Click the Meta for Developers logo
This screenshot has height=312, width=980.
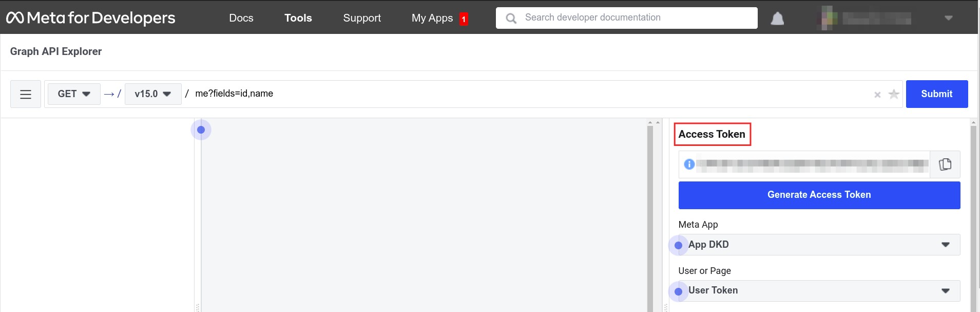(91, 17)
